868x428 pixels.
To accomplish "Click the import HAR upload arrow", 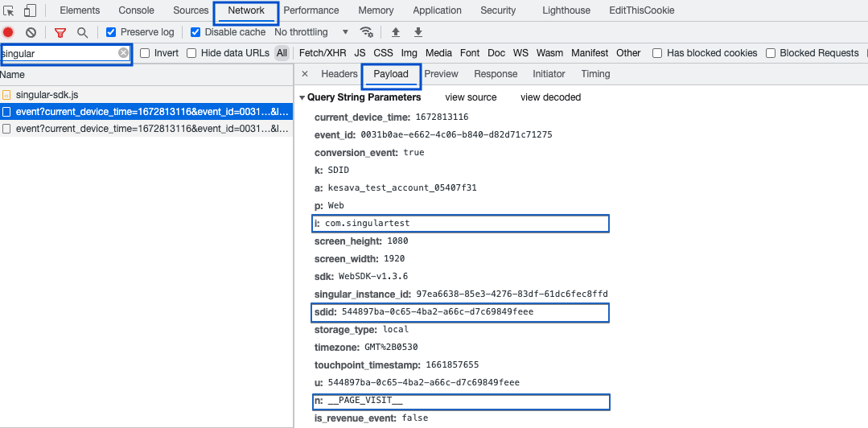I will tap(395, 32).
